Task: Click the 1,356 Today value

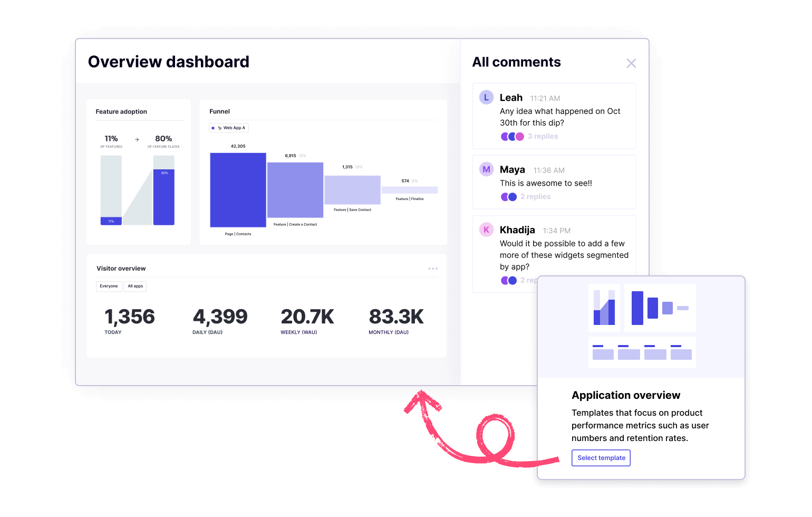Action: point(130,317)
